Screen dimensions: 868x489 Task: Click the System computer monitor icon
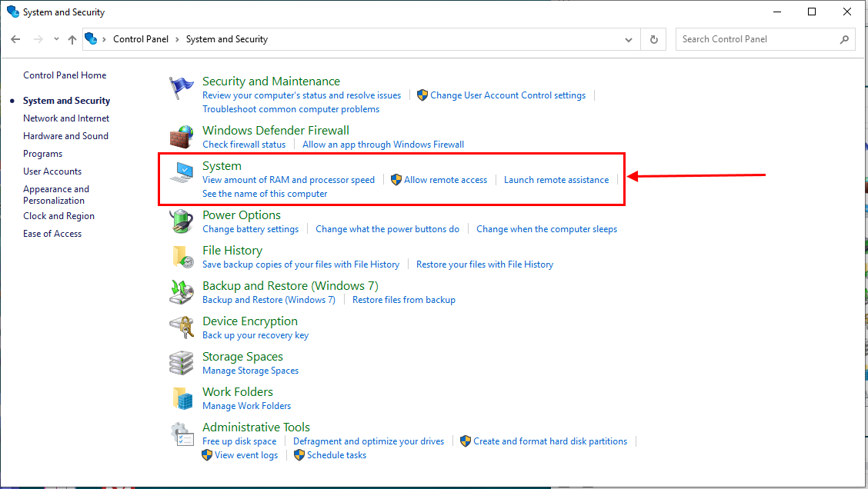pos(181,172)
